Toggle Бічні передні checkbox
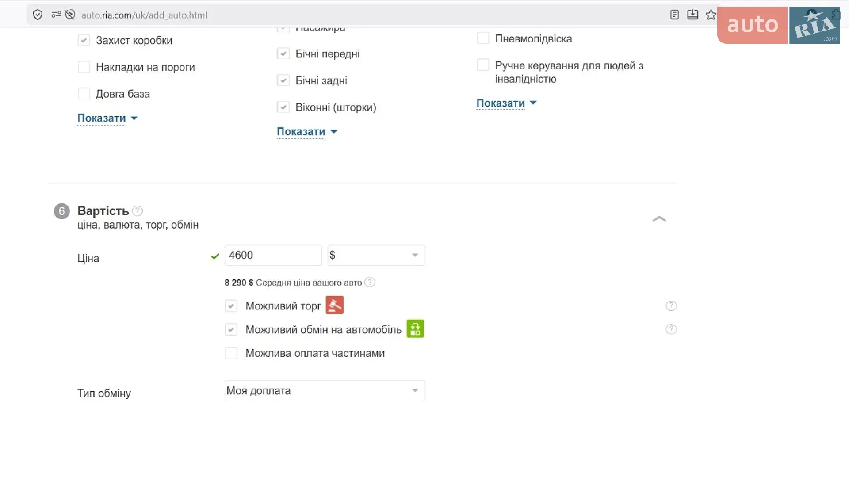849x504 pixels. (283, 53)
